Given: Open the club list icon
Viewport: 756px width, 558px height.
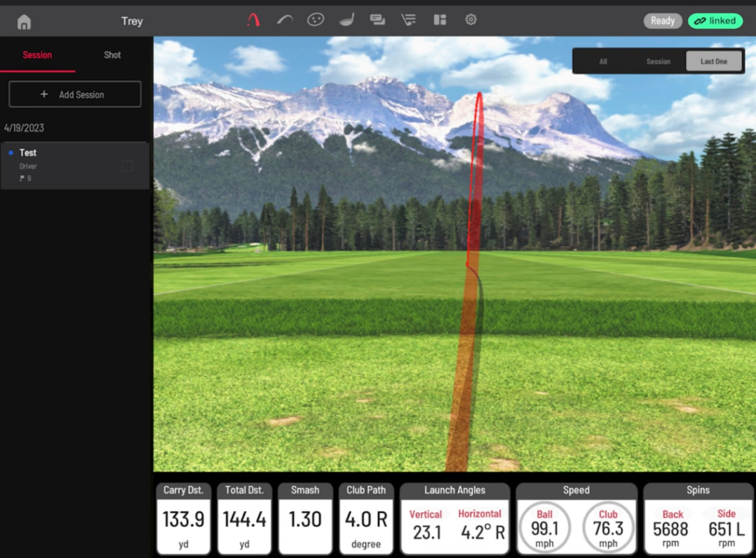Looking at the screenshot, I should [x=408, y=20].
